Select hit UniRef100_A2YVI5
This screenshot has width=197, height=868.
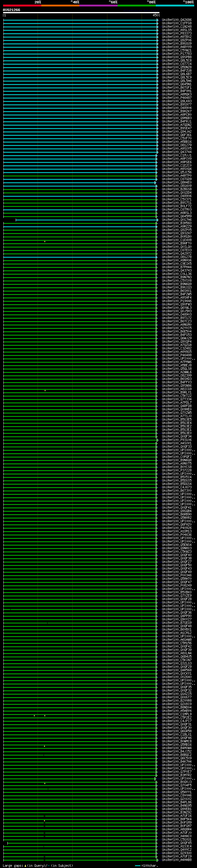click(176, 328)
